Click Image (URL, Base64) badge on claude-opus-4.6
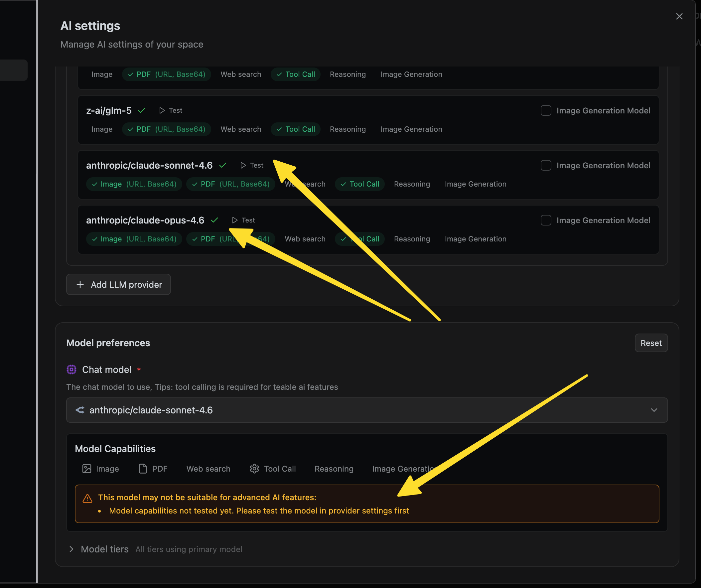The image size is (701, 588). pos(134,239)
